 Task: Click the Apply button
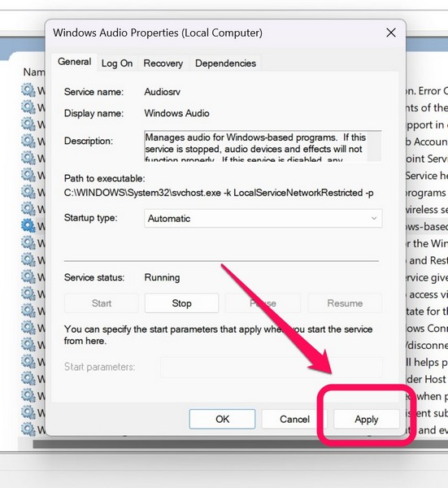(367, 419)
